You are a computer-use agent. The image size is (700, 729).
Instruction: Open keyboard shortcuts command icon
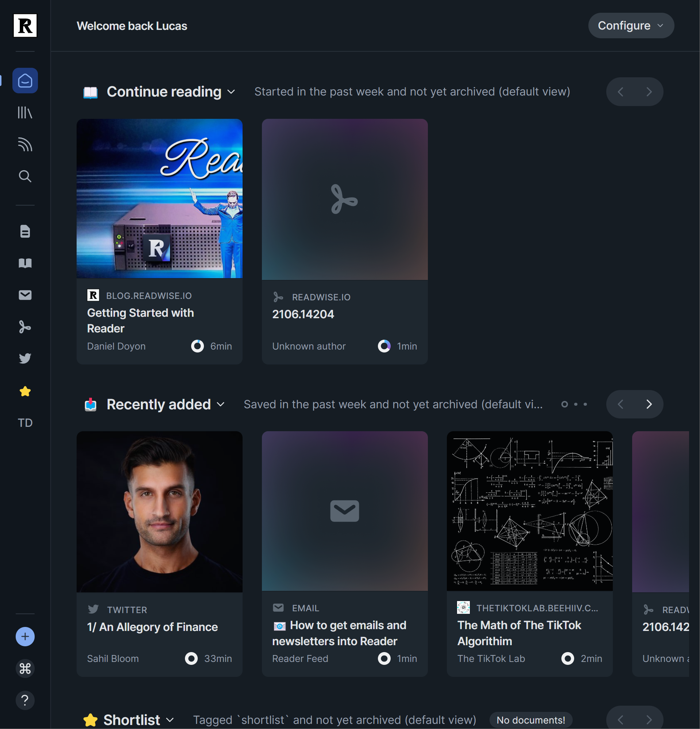coord(25,669)
